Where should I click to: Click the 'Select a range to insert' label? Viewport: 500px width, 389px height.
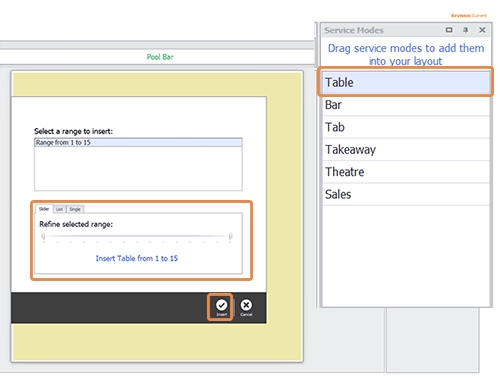click(73, 131)
